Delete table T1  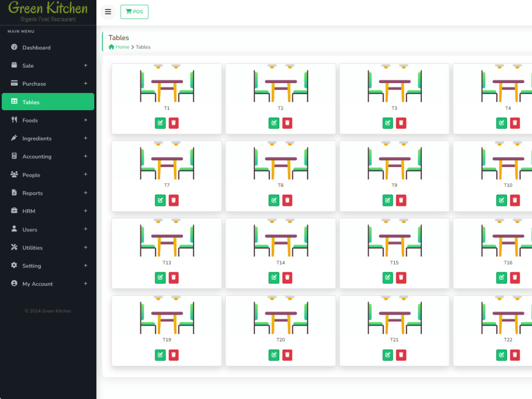173,123
